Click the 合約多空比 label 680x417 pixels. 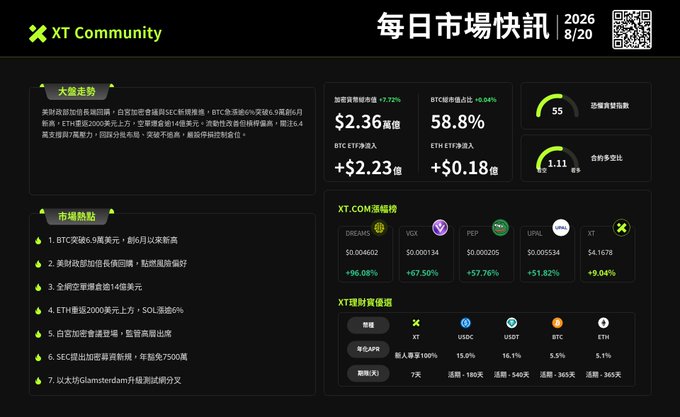coord(606,158)
